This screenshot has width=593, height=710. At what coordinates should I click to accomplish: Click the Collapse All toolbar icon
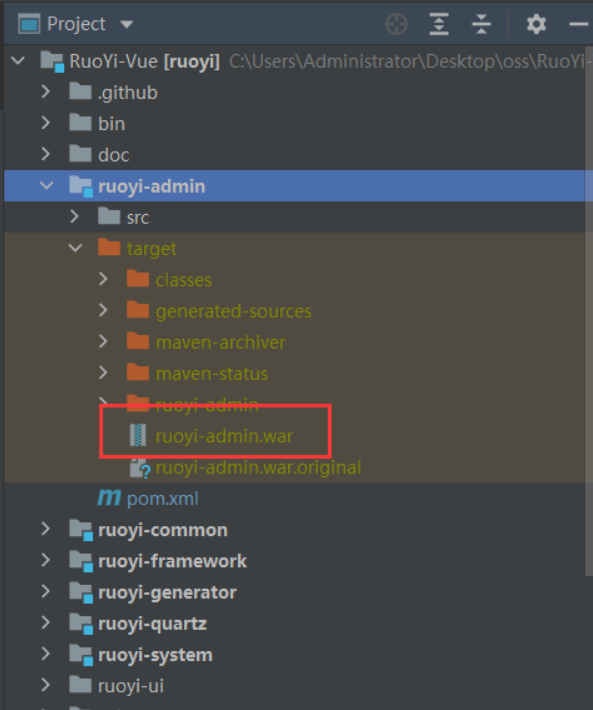coord(481,24)
